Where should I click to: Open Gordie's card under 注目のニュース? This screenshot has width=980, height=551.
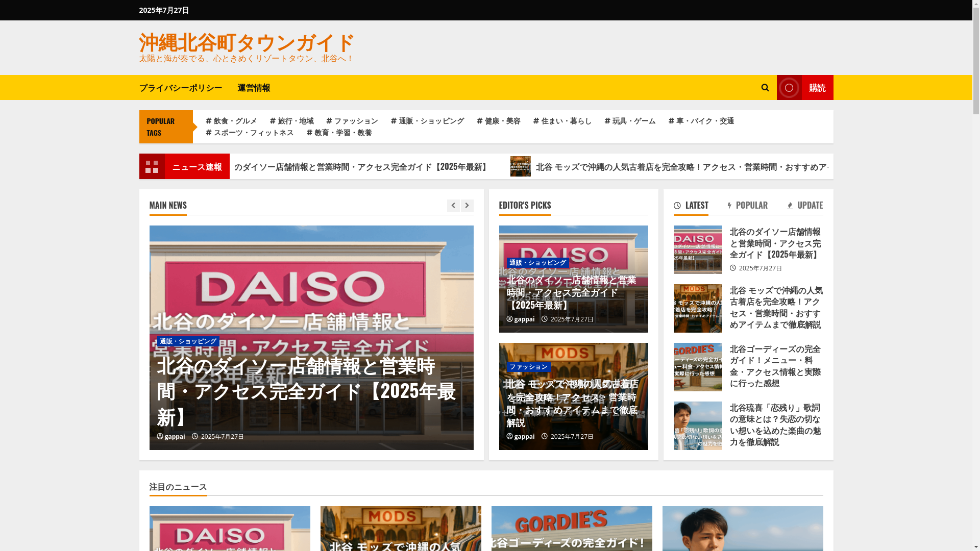pyautogui.click(x=572, y=529)
